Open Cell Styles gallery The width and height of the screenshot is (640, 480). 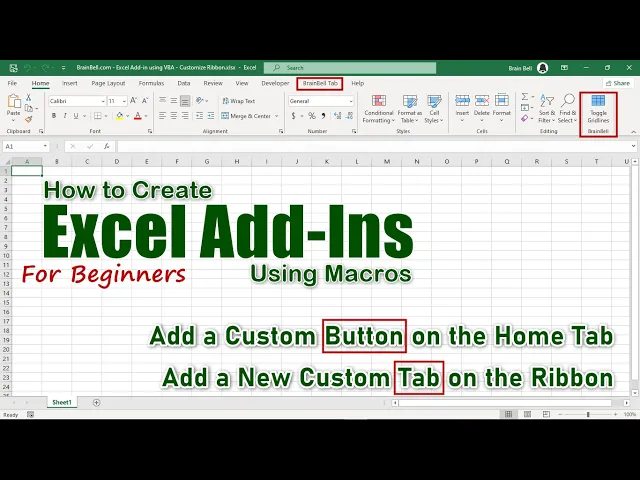pyautogui.click(x=434, y=109)
